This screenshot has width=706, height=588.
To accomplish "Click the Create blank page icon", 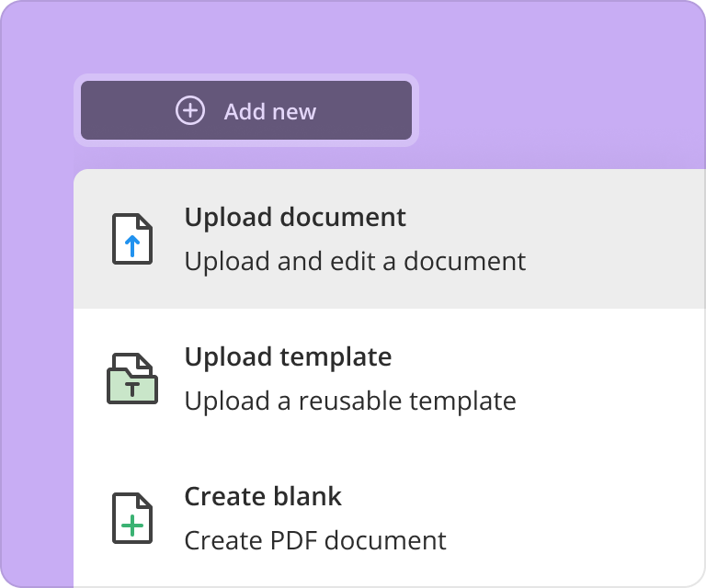I will click(132, 517).
